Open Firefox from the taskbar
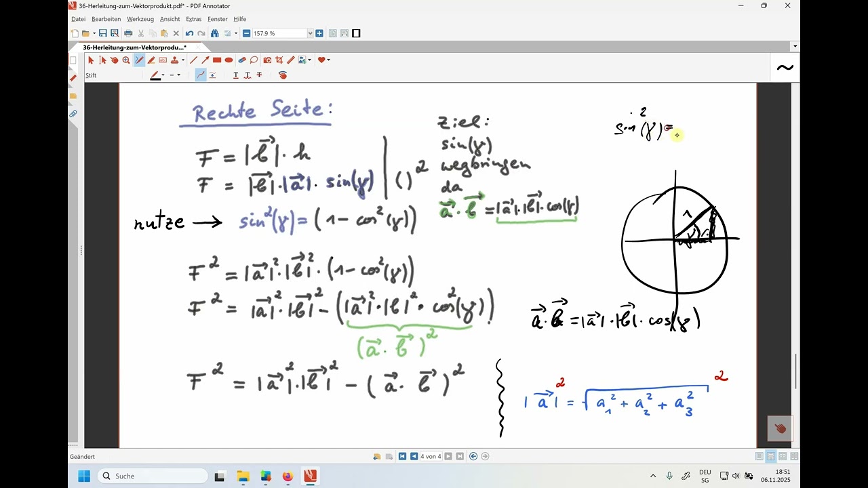 [288, 476]
